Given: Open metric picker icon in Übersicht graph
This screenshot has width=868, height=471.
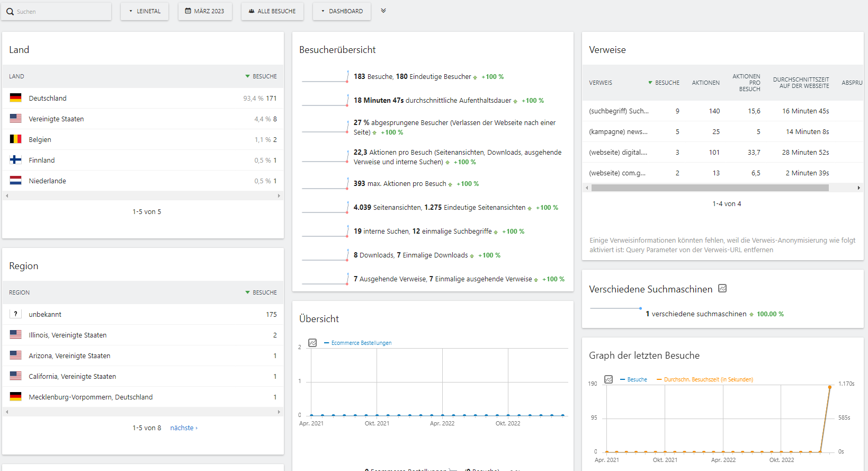Looking at the screenshot, I should 312,343.
